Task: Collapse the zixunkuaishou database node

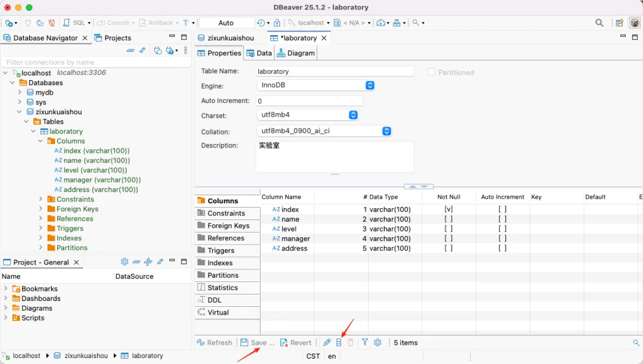Action: click(x=19, y=112)
